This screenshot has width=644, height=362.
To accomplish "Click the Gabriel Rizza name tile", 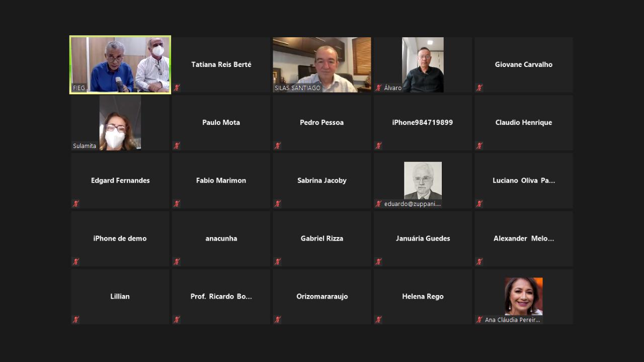I will [322, 238].
